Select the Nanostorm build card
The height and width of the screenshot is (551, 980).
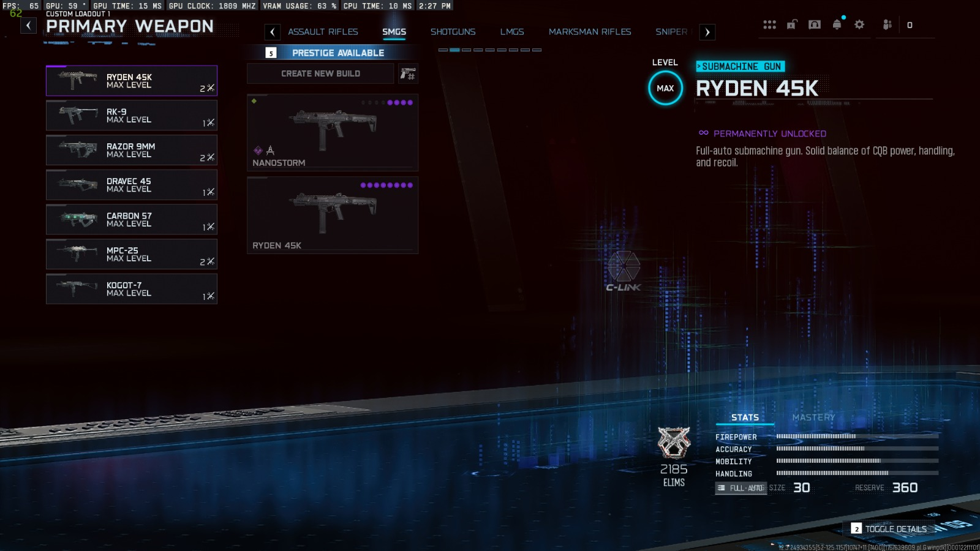click(x=333, y=132)
